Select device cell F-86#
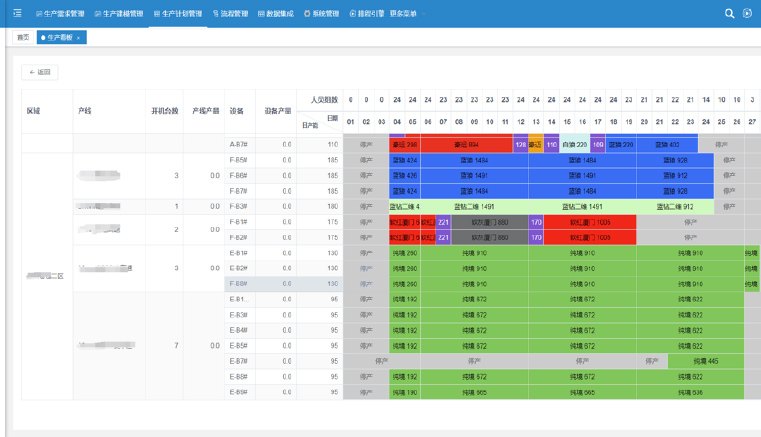This screenshot has height=437, width=761. (x=239, y=175)
